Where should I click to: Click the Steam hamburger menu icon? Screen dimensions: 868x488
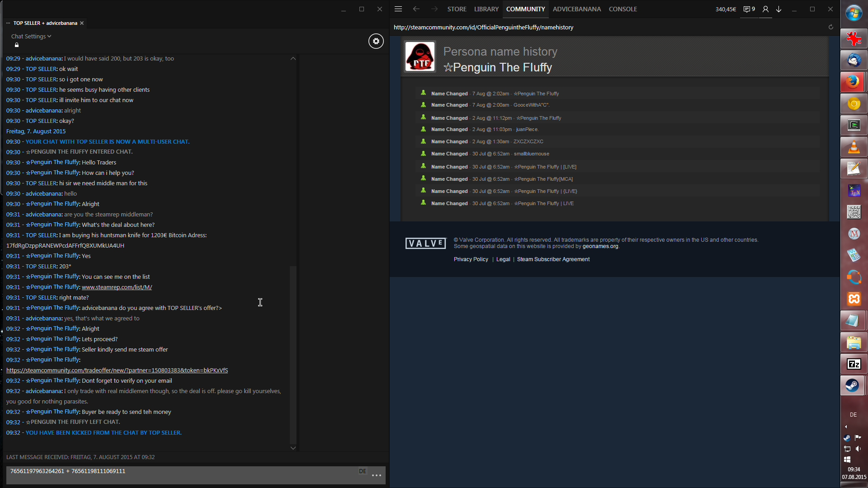[398, 9]
